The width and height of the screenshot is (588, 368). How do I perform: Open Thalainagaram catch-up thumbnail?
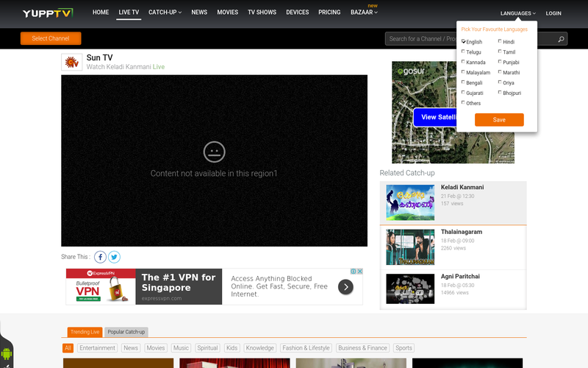coord(410,247)
